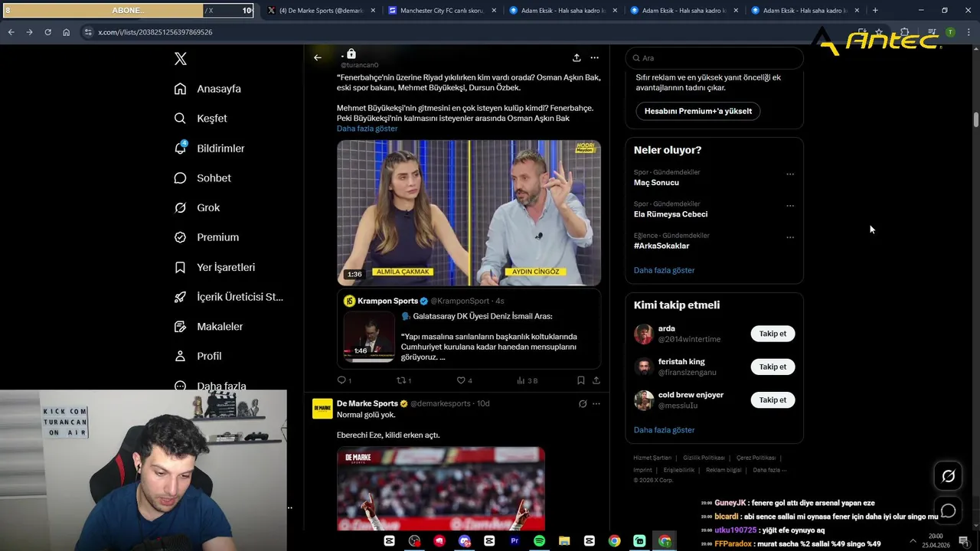Open floating messages button
This screenshot has width=980, height=551.
tap(948, 511)
